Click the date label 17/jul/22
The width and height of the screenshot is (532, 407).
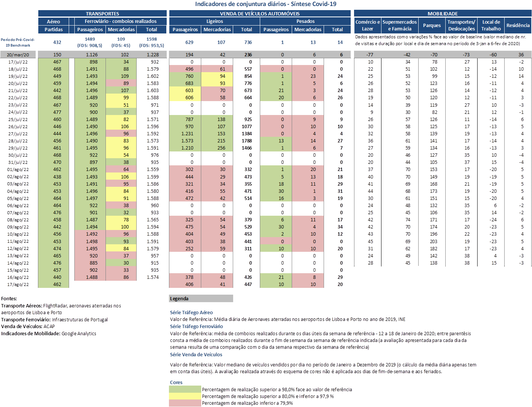pos(18,62)
